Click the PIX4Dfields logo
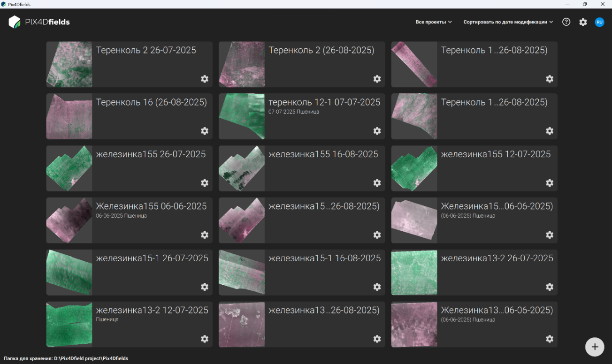Image resolution: width=612 pixels, height=364 pixels. (x=39, y=22)
